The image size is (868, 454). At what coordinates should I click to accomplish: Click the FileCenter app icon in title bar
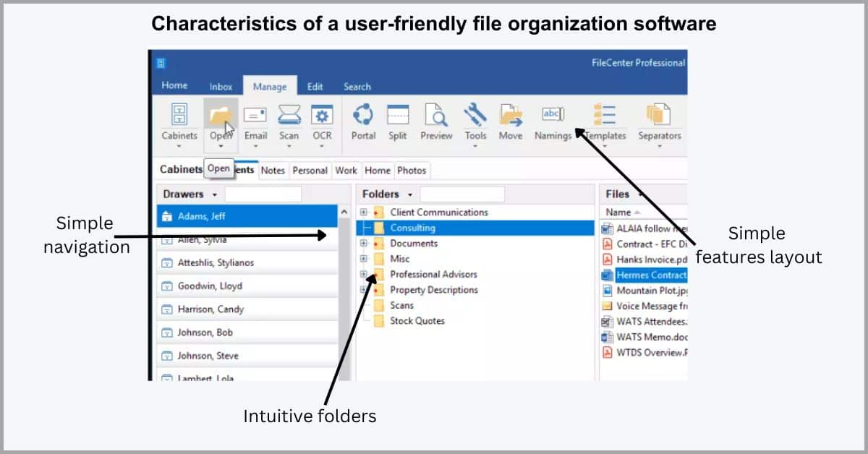tap(161, 63)
